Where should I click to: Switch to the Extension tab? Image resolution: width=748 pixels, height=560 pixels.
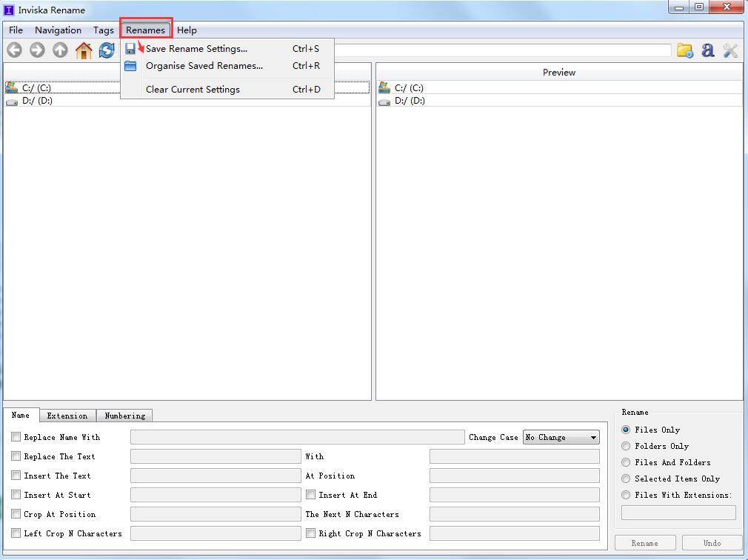[67, 416]
